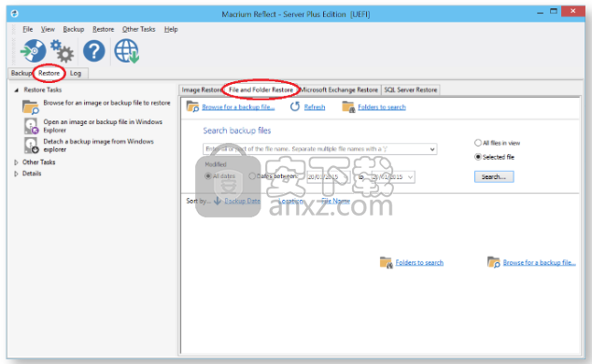Image resolution: width=592 pixels, height=364 pixels.
Task: Click 'Detach a backup image from Windows explorer'
Action: click(99, 146)
